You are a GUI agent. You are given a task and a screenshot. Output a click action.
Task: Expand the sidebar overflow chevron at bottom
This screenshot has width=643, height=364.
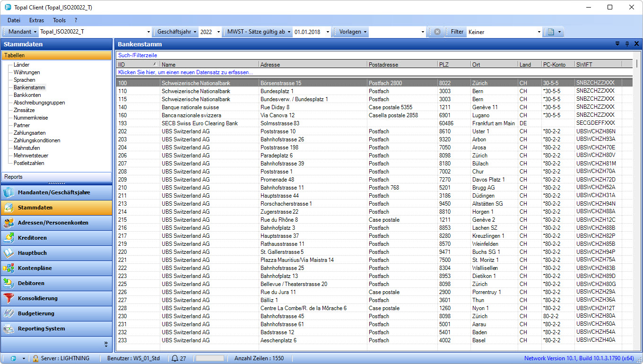pyautogui.click(x=106, y=344)
